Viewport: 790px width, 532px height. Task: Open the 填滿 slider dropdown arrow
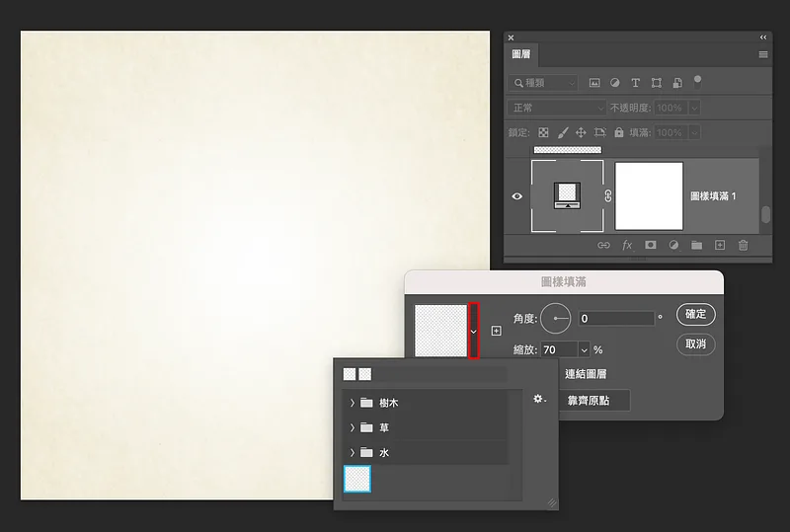pos(694,132)
